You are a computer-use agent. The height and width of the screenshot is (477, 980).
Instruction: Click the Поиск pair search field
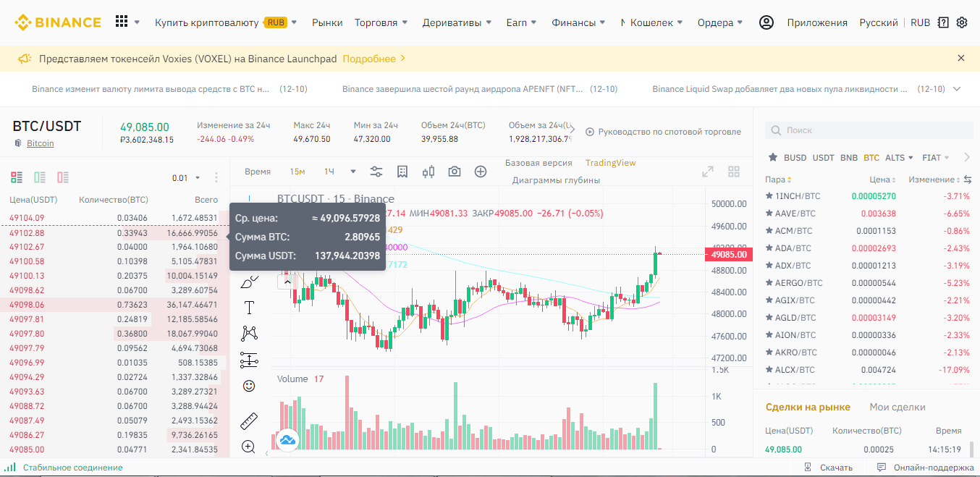tap(869, 130)
